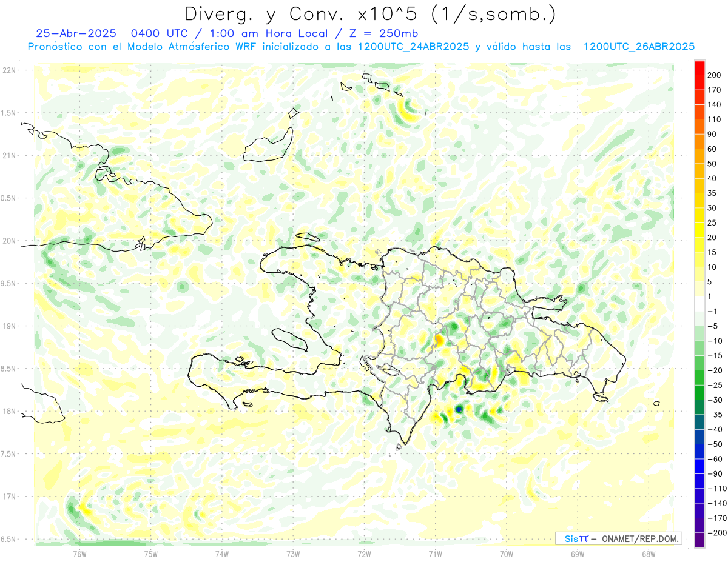Click the white swatch between 1 and -1
Screen dimensions: 728x562
[x=699, y=304]
